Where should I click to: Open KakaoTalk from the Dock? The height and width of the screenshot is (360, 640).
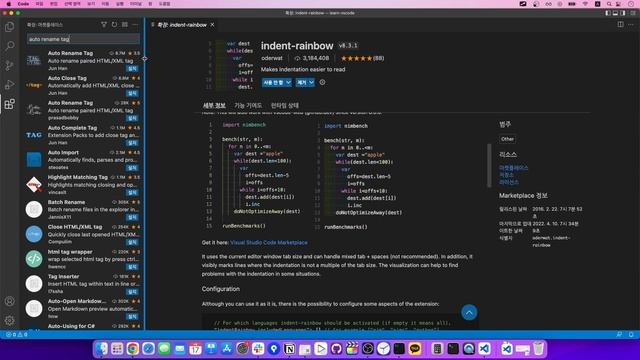click(415, 349)
